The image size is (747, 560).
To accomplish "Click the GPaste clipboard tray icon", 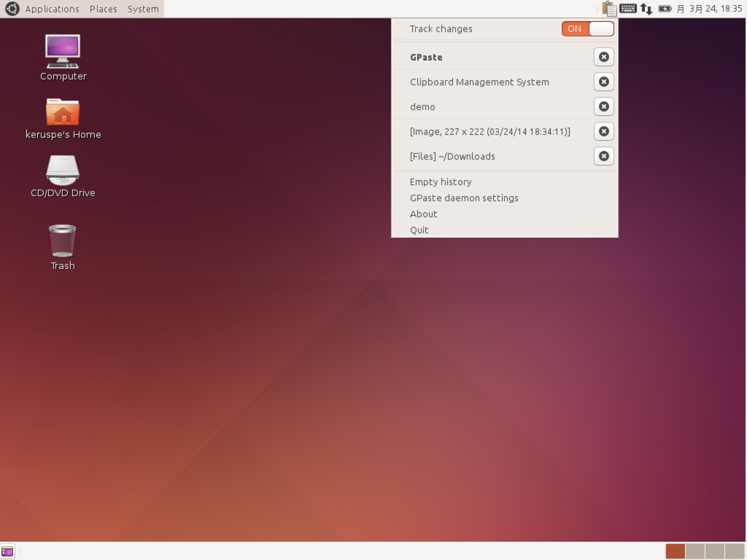I will click(x=609, y=9).
